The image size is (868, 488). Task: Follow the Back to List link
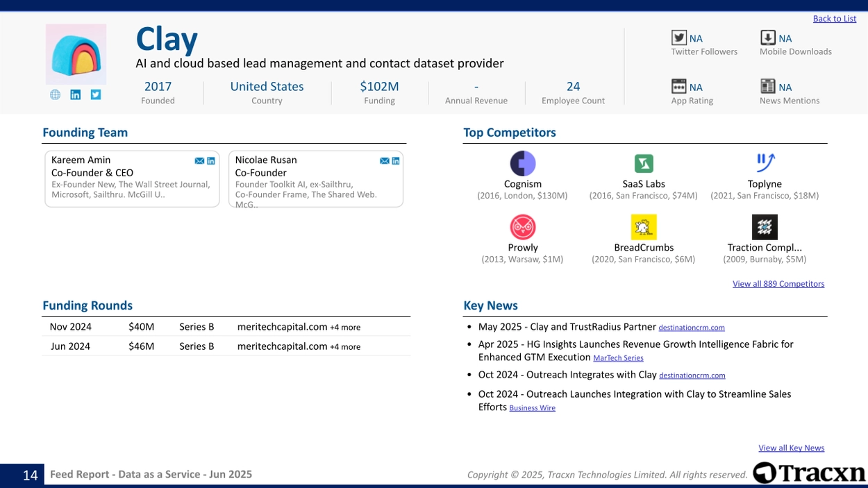pyautogui.click(x=835, y=19)
